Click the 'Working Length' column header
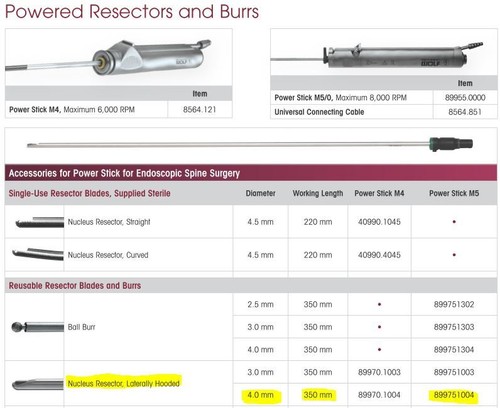The width and height of the screenshot is (500, 408). pyautogui.click(x=318, y=193)
